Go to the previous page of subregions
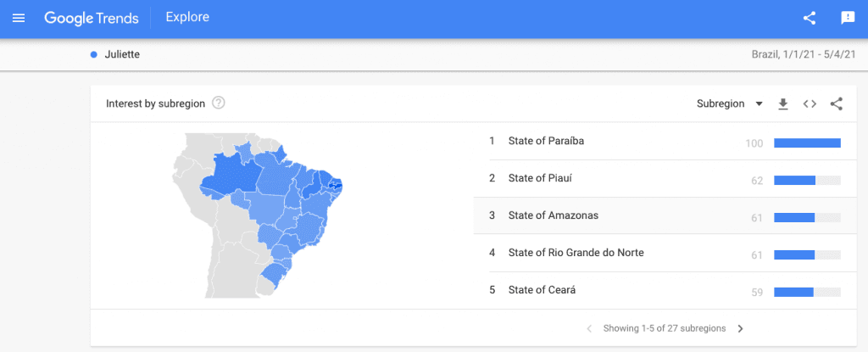 tap(589, 329)
